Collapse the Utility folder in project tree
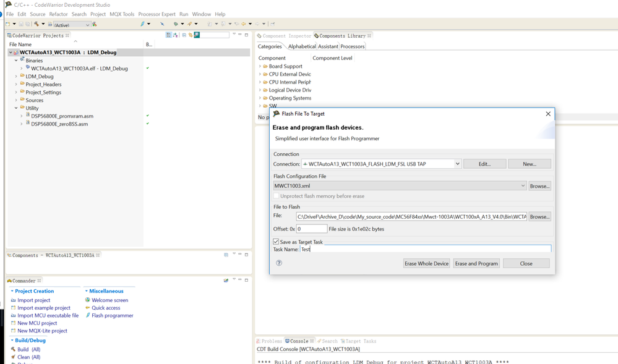The width and height of the screenshot is (618, 364). pos(16,108)
